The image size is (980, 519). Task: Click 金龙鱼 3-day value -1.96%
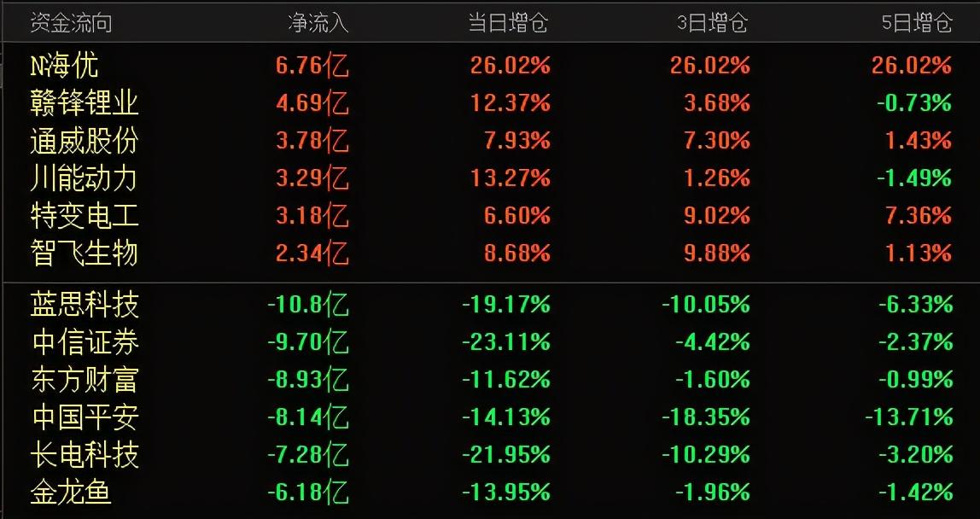pyautogui.click(x=713, y=493)
